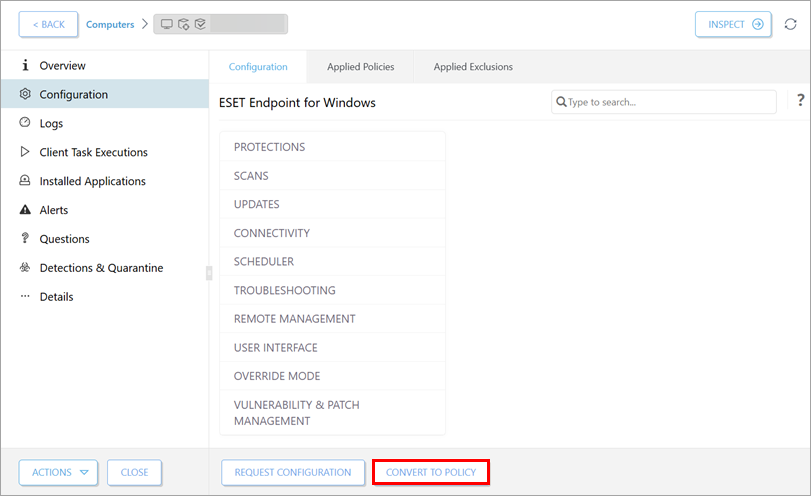Click the Installed Applications icon in sidebar

25,181
